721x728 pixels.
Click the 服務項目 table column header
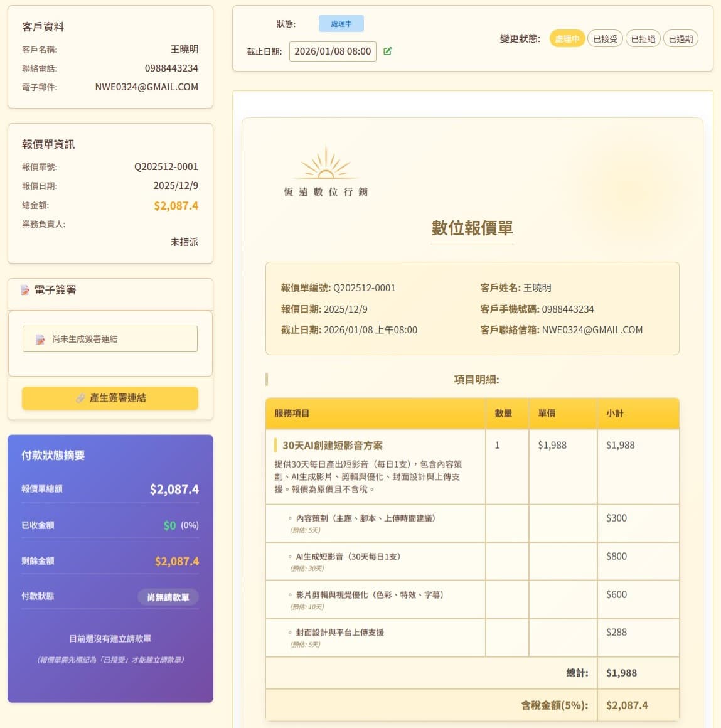pos(292,414)
